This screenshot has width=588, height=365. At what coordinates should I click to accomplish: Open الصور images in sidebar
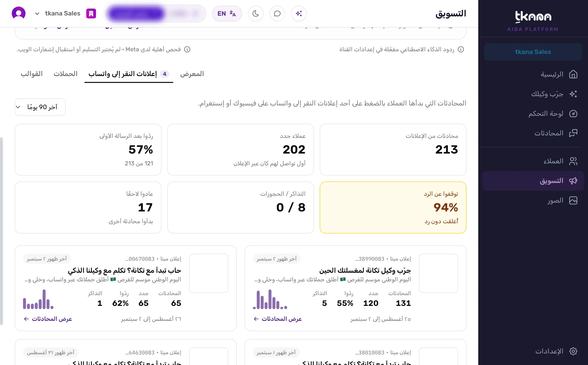tap(533, 200)
